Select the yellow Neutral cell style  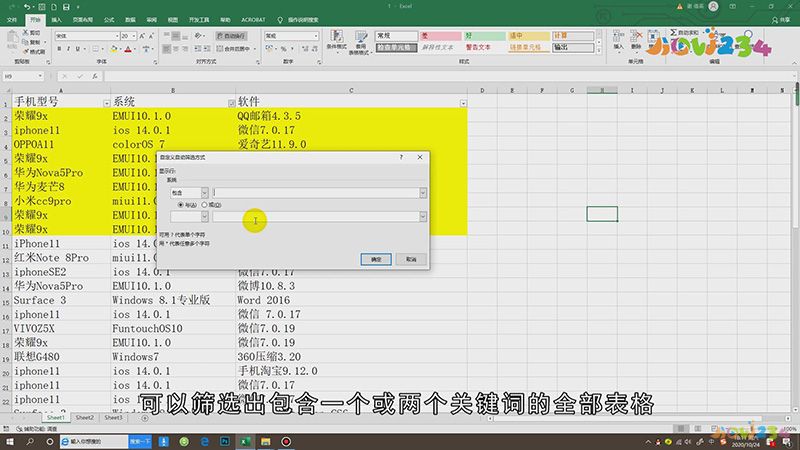click(x=529, y=36)
